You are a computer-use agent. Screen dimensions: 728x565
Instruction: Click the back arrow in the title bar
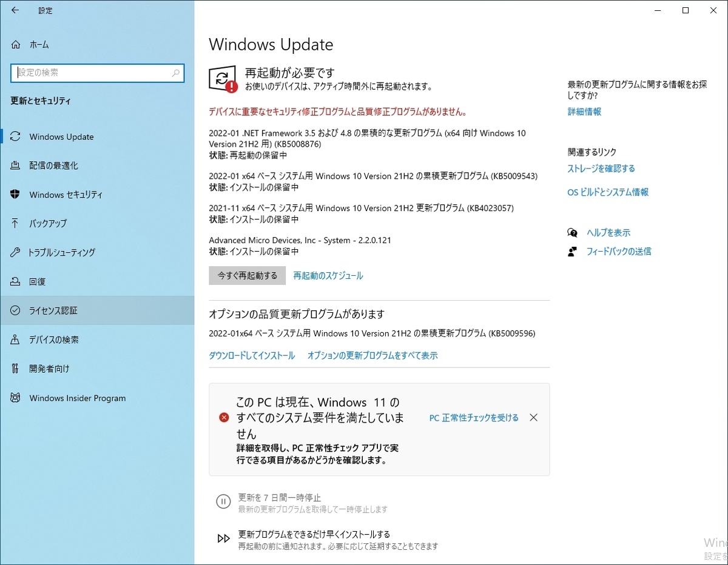coord(15,10)
